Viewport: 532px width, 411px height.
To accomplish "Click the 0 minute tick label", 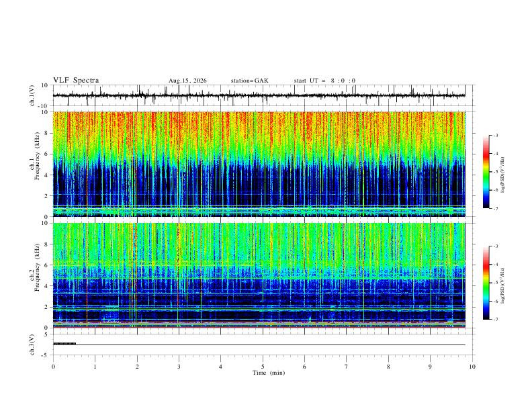I will 53,367.
